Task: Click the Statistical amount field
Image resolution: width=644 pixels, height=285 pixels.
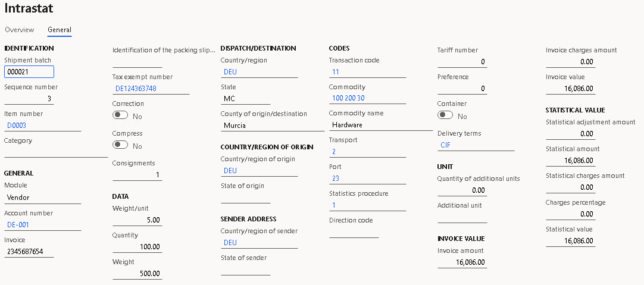Action: click(570, 161)
